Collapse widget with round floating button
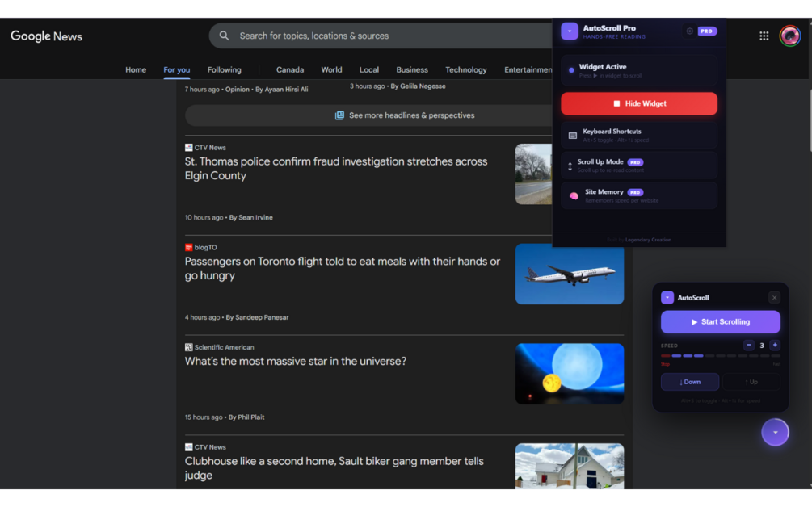This screenshot has height=507, width=812. pos(775,432)
